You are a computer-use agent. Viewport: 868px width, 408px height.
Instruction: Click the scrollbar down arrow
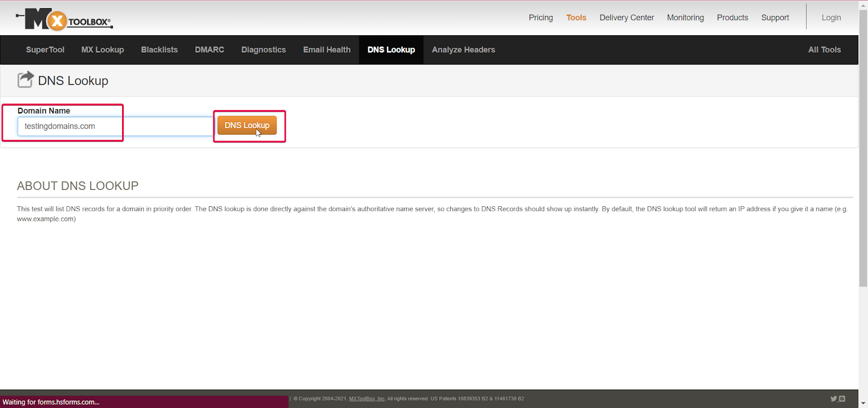863,403
